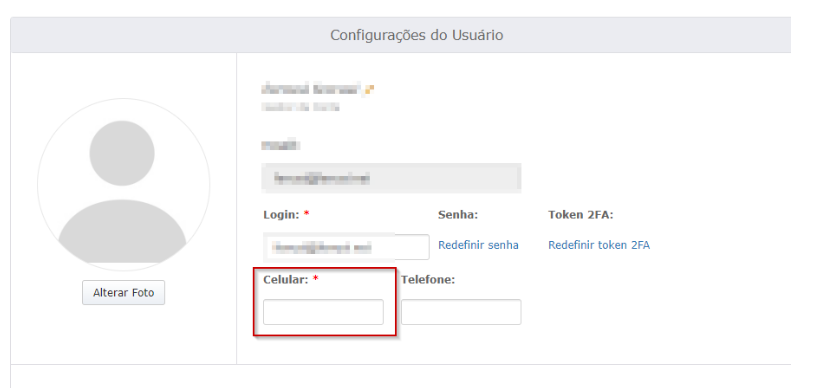Click the greyed-out email field

(392, 178)
